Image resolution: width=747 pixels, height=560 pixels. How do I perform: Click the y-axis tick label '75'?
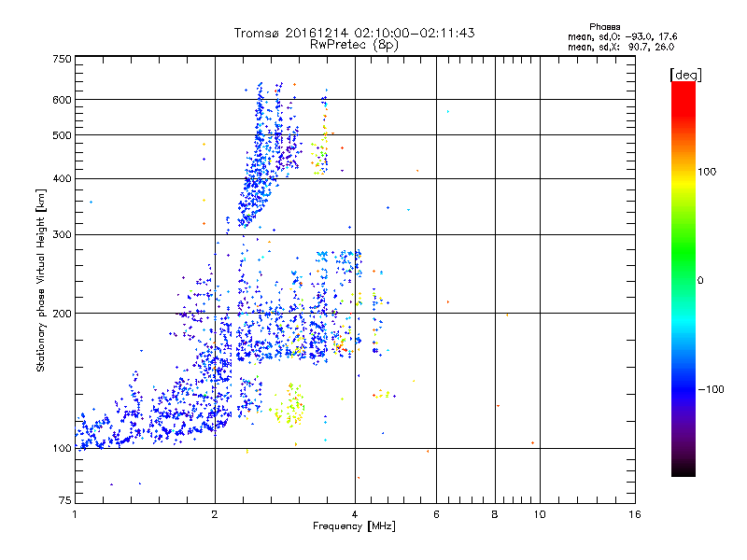pos(65,500)
